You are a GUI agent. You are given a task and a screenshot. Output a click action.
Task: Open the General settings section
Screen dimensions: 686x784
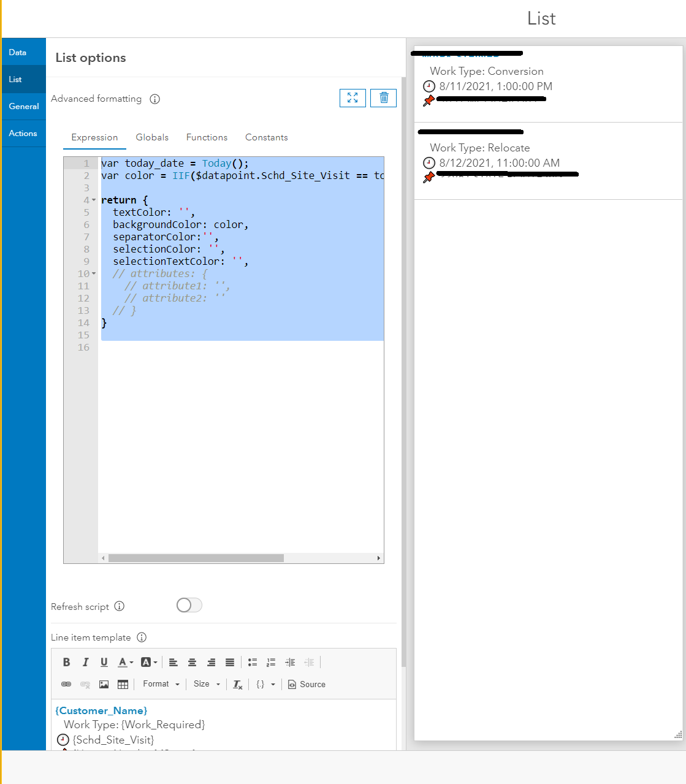23,106
